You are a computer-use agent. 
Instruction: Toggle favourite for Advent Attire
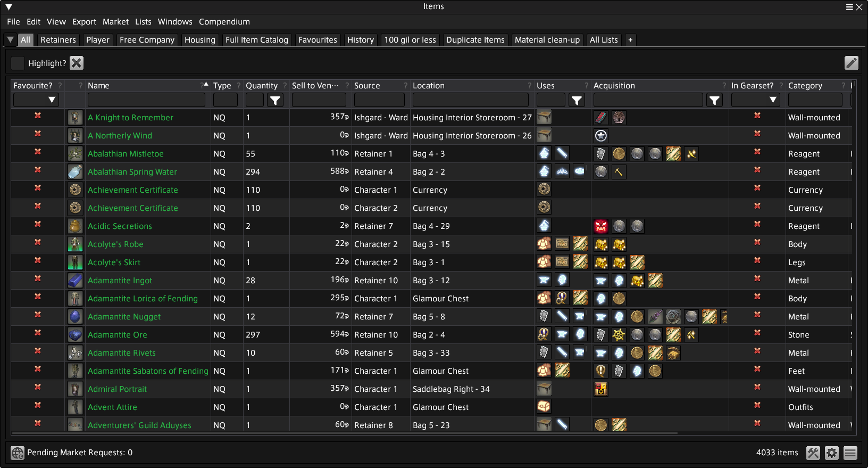[38, 405]
